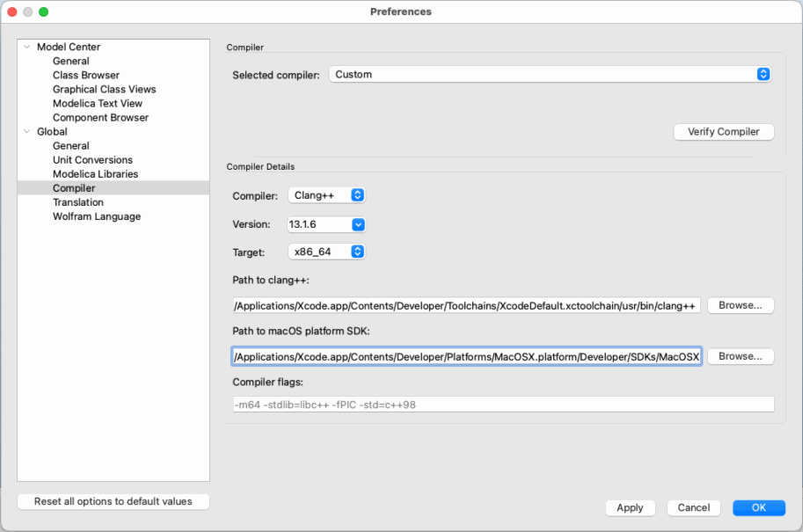Reset all options to default values
This screenshot has width=803, height=532.
[113, 501]
